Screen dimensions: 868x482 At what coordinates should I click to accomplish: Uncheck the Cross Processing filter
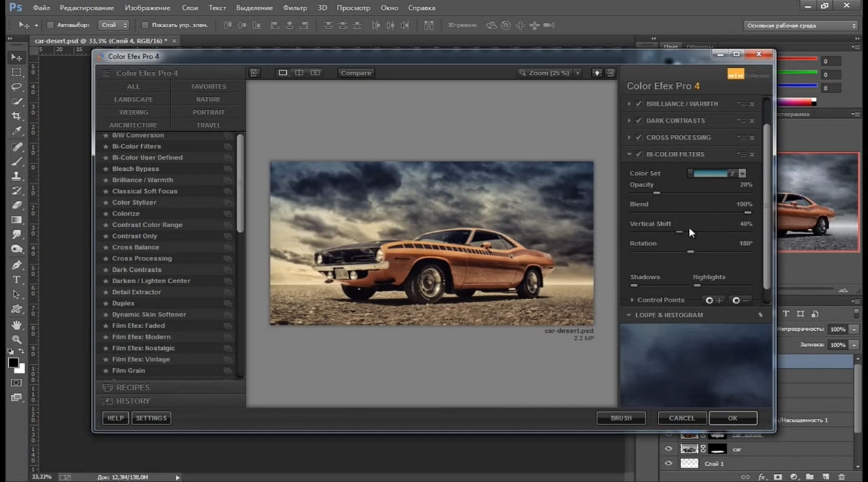[639, 138]
